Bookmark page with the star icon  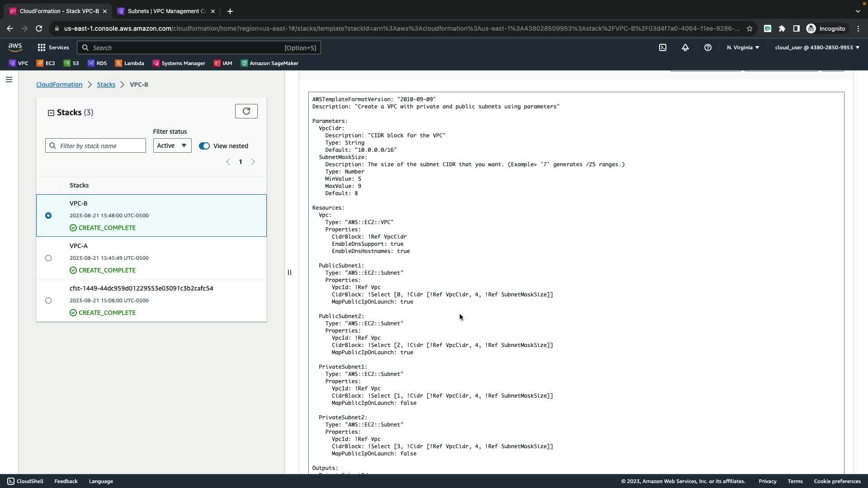(749, 28)
